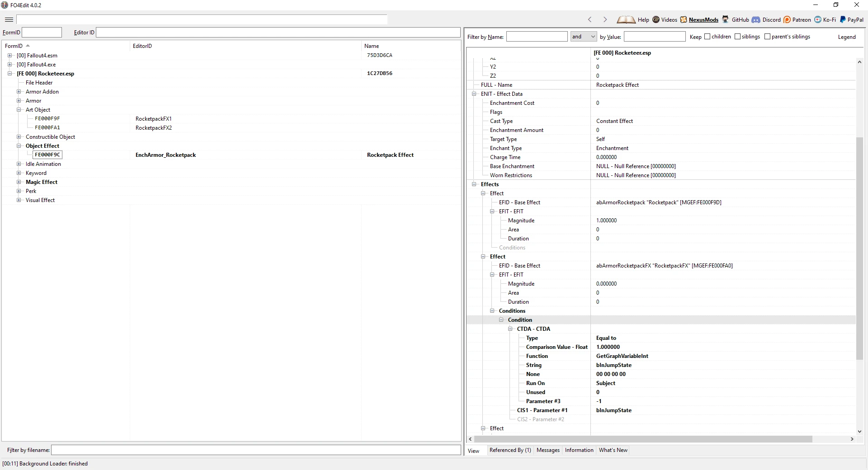Click the FormID search input field
The height and width of the screenshot is (470, 868).
pos(42,33)
